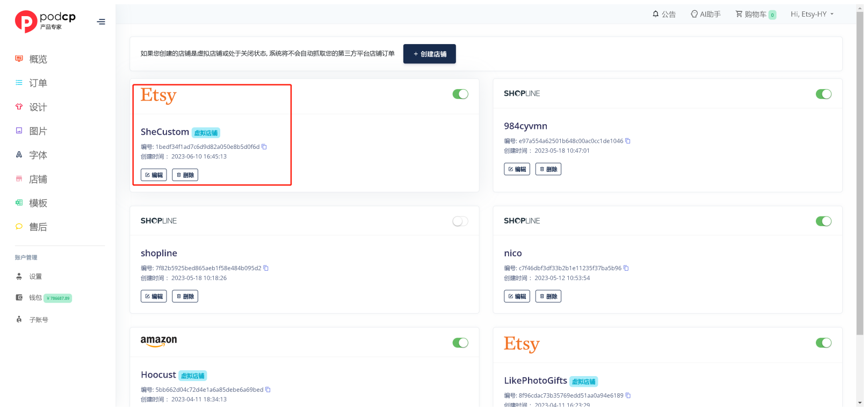Edit the SheCustom store
This screenshot has width=868, height=411.
(154, 175)
